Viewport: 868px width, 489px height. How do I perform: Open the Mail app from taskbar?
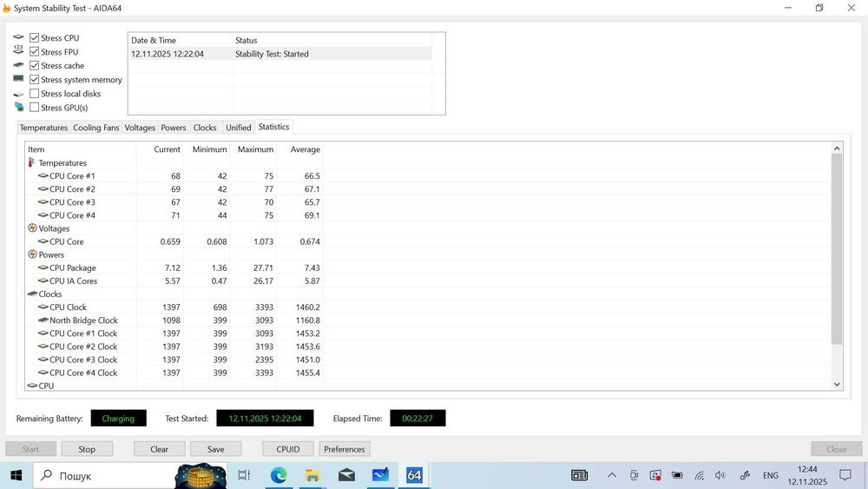[x=346, y=475]
